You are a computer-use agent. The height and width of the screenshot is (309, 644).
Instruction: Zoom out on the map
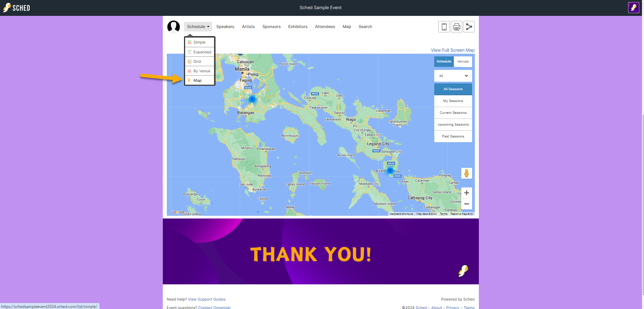pyautogui.click(x=466, y=204)
